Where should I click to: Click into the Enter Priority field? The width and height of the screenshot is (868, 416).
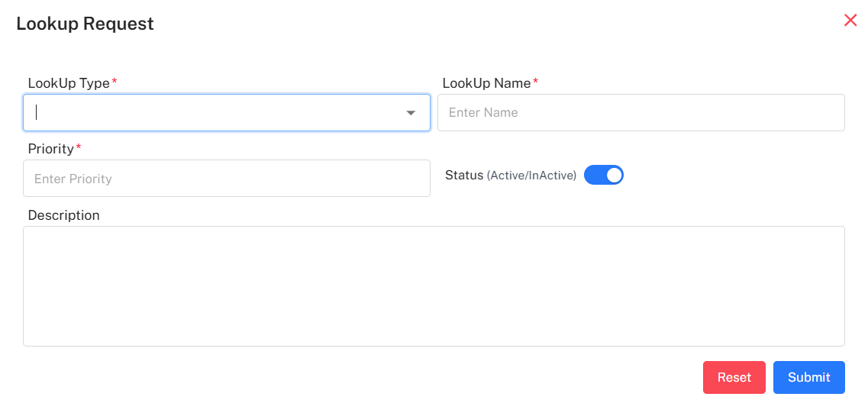coord(226,179)
